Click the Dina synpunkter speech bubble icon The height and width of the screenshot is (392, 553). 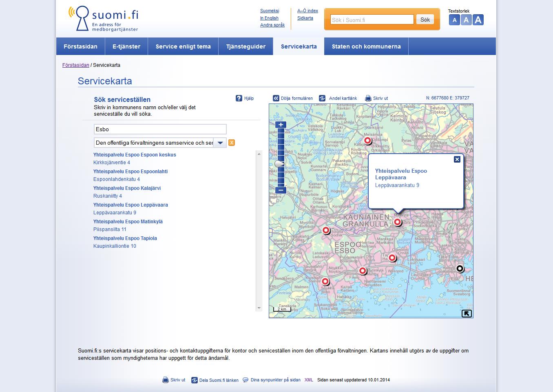[x=246, y=380]
